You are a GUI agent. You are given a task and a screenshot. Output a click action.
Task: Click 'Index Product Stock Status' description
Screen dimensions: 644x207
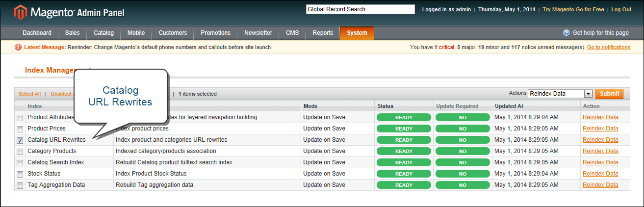151,174
